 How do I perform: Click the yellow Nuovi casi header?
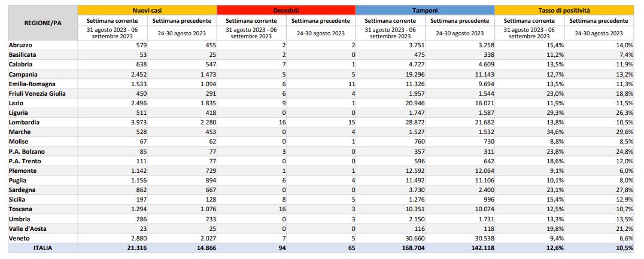147,10
